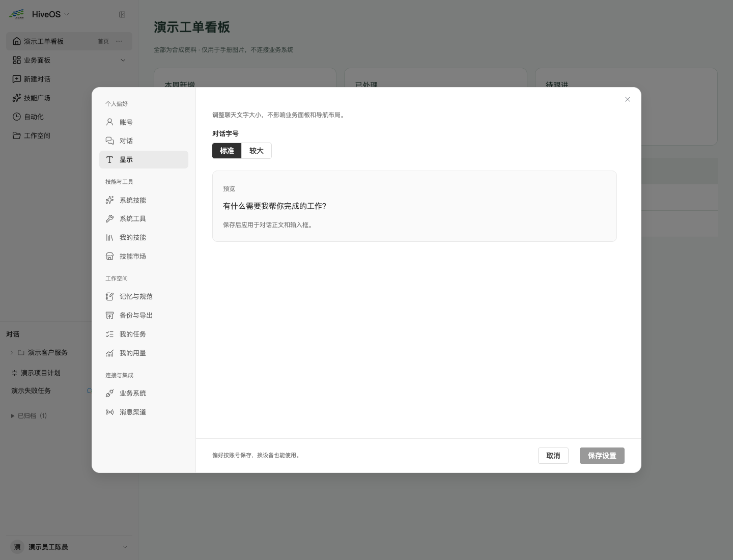Click the home icon beside 演示工单看板
Image resolution: width=733 pixels, height=560 pixels.
point(17,41)
